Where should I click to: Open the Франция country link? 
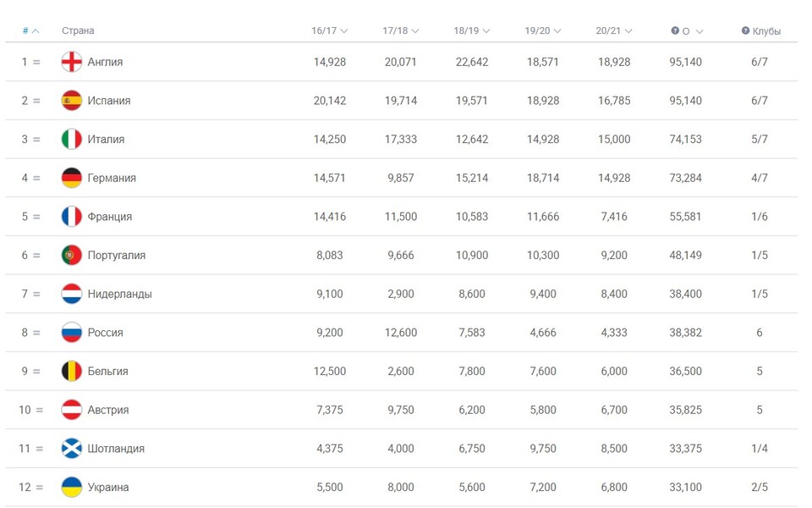coord(110,217)
